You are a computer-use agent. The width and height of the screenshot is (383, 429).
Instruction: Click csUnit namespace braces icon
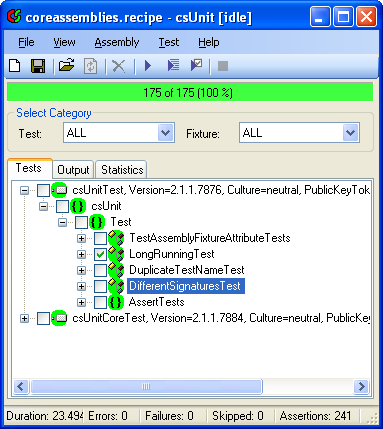click(78, 206)
